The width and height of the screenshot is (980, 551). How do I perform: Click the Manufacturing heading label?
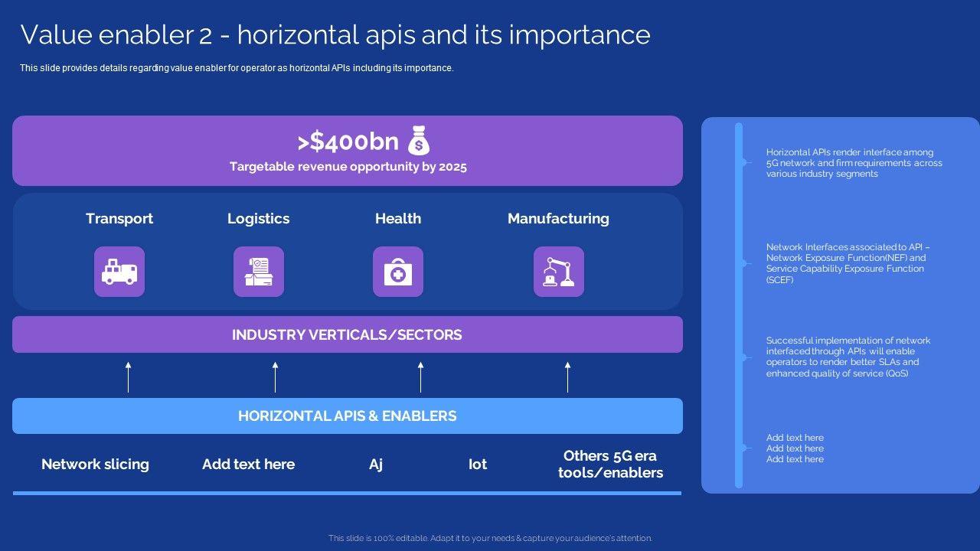(x=558, y=218)
